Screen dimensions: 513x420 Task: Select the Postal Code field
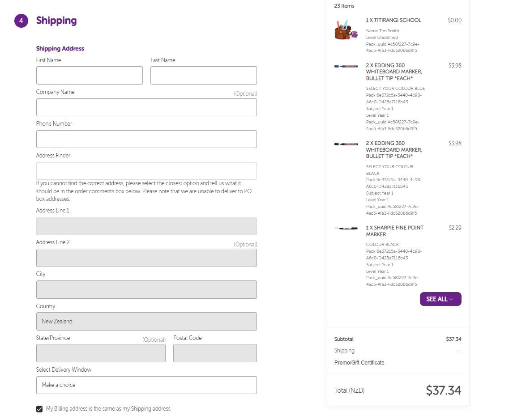pyautogui.click(x=215, y=353)
